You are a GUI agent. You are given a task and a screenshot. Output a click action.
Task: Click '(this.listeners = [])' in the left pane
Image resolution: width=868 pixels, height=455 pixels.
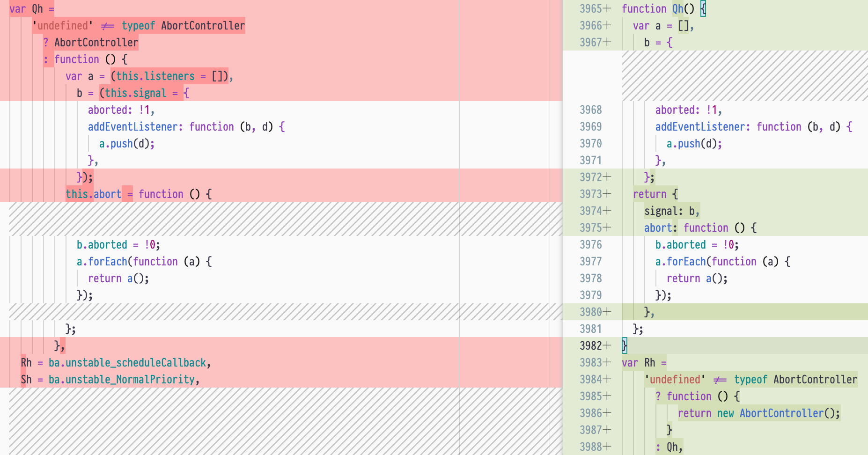click(169, 76)
